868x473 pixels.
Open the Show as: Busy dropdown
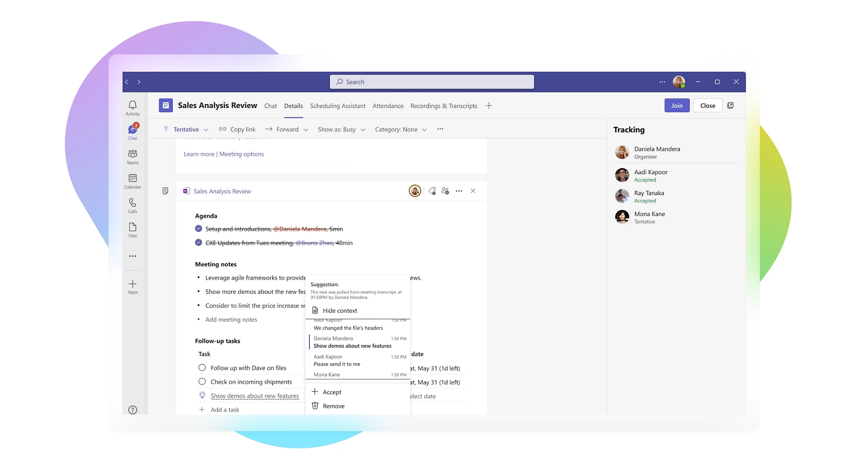tap(342, 129)
